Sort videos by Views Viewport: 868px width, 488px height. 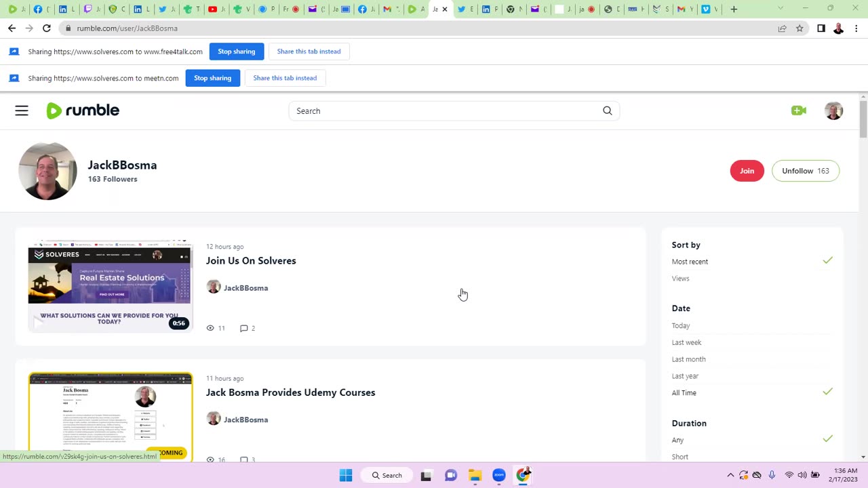680,279
